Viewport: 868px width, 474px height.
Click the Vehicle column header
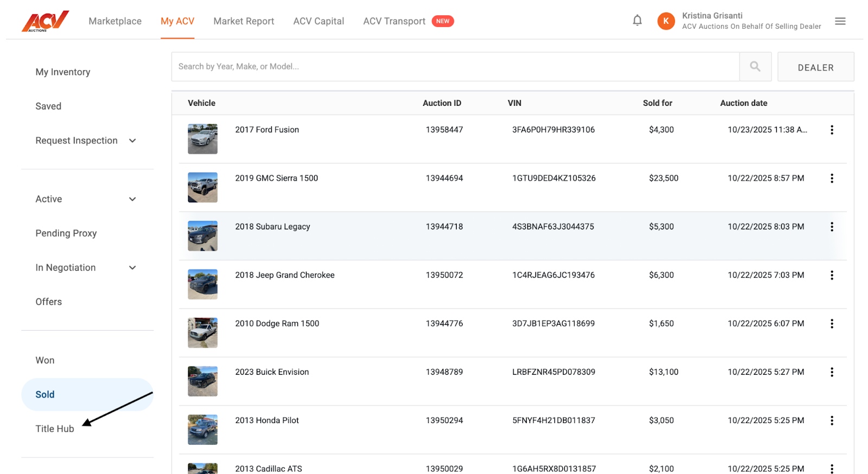pos(201,103)
